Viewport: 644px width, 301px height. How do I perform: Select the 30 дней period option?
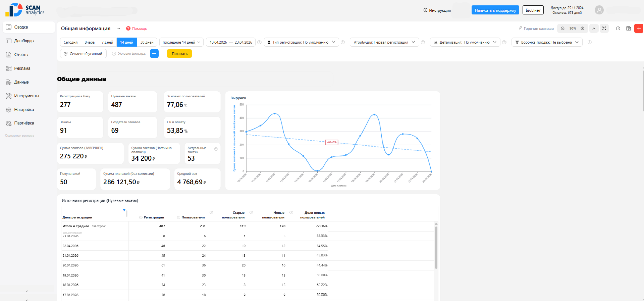(x=147, y=42)
